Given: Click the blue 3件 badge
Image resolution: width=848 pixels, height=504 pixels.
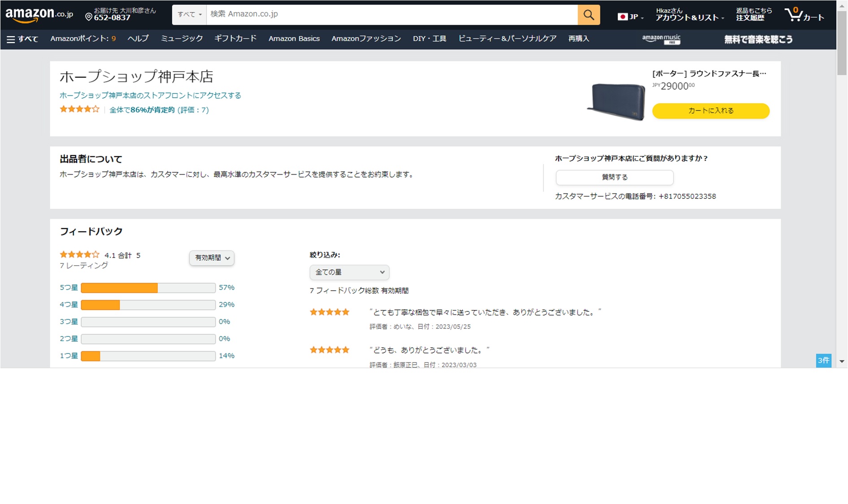Looking at the screenshot, I should (823, 360).
